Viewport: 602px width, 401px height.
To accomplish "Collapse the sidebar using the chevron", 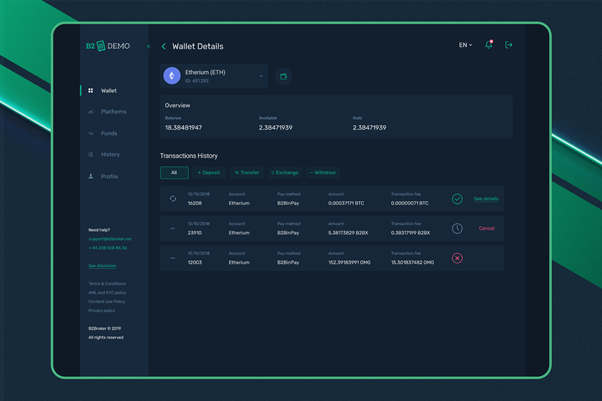I will 148,46.
